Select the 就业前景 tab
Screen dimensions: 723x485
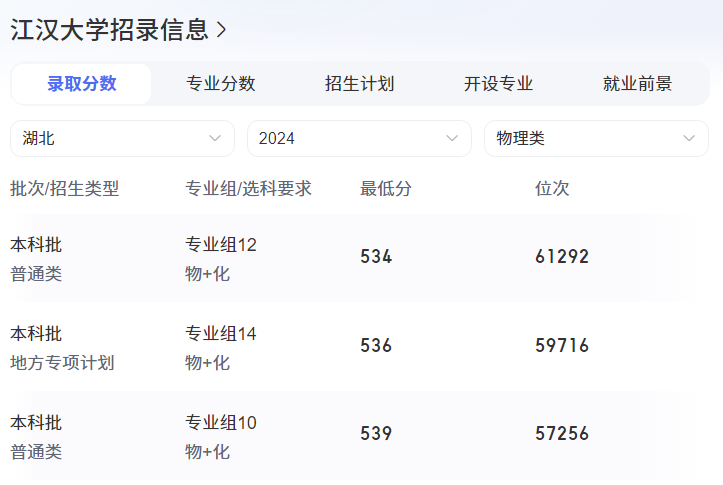tap(637, 84)
